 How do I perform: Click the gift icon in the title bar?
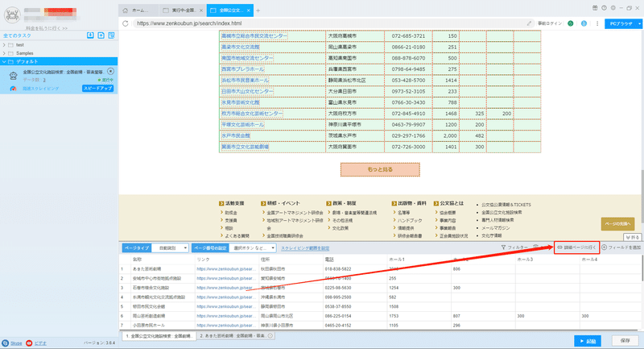coord(595,8)
